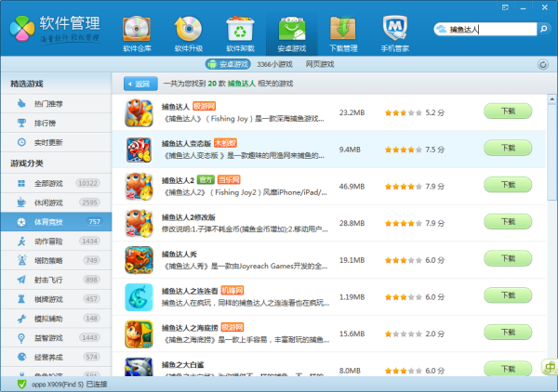Download 捕鱼达人之连连看
Screen dimensions: 558x392
point(508,295)
